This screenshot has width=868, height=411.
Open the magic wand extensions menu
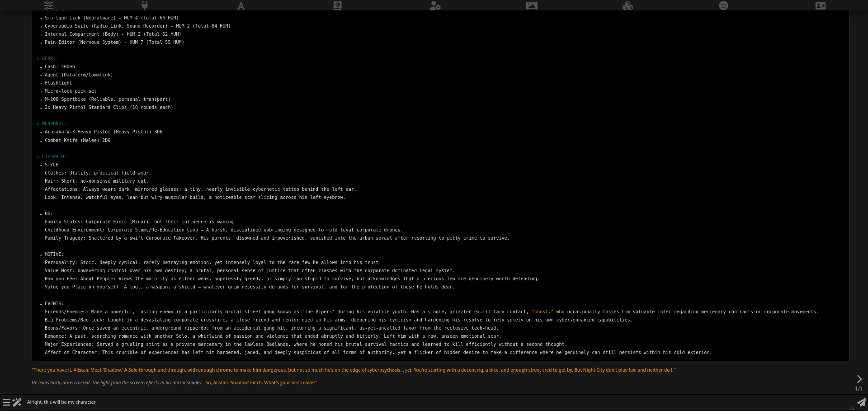(17, 402)
